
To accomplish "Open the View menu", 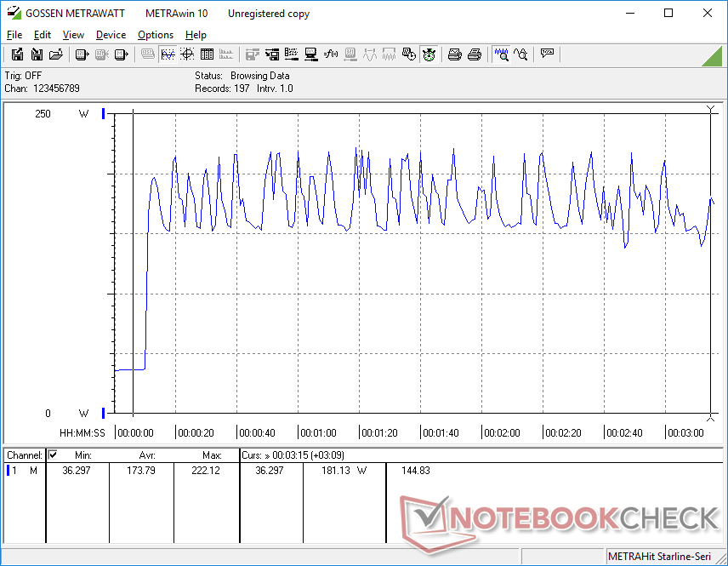I will click(73, 35).
